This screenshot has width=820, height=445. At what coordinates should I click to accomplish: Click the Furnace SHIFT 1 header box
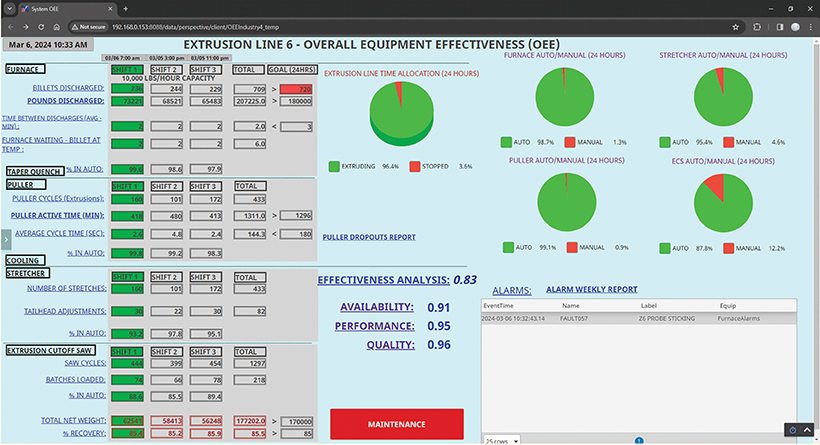(127, 70)
